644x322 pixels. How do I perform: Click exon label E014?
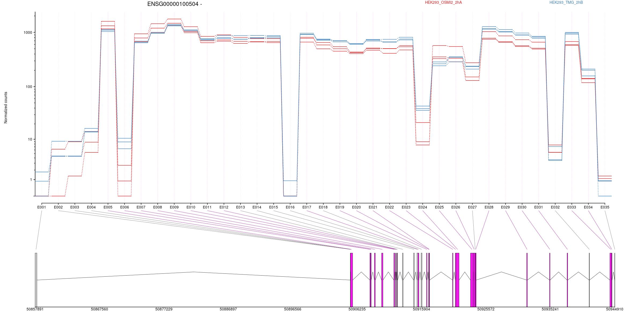point(257,207)
